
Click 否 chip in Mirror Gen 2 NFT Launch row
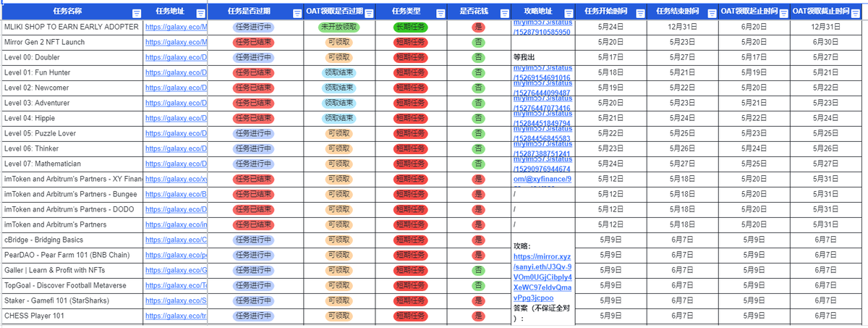(478, 42)
